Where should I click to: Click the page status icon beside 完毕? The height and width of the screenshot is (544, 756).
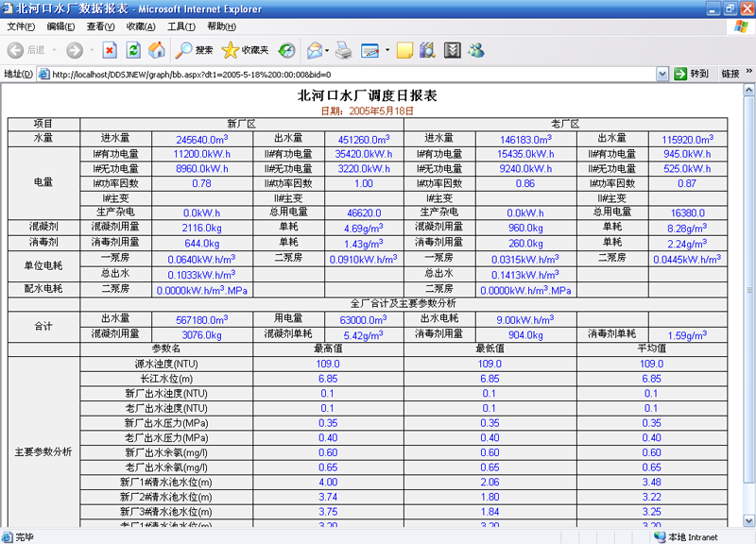8,536
